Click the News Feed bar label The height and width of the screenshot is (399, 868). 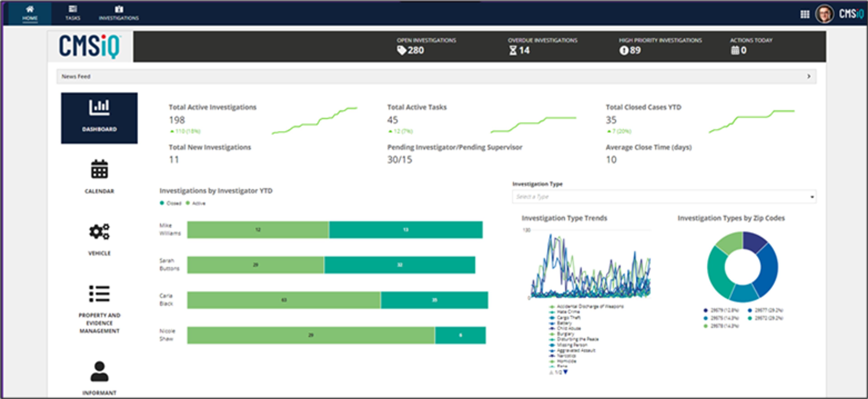coord(76,76)
